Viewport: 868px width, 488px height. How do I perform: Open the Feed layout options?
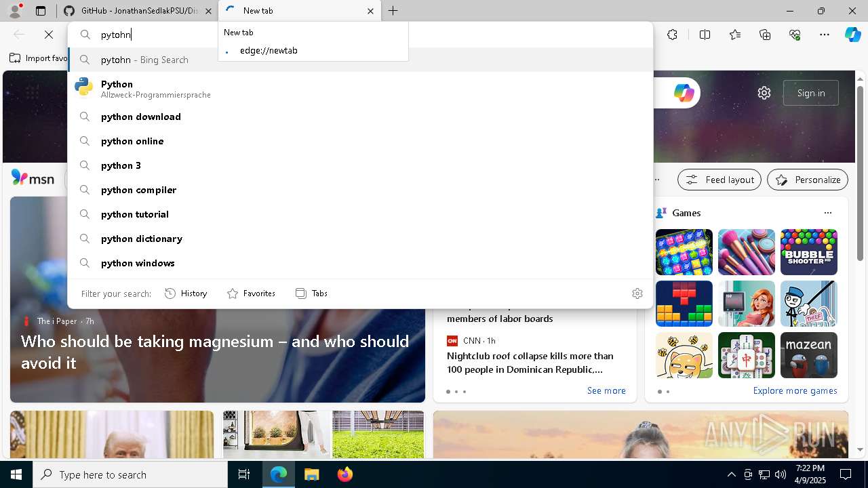coord(719,180)
